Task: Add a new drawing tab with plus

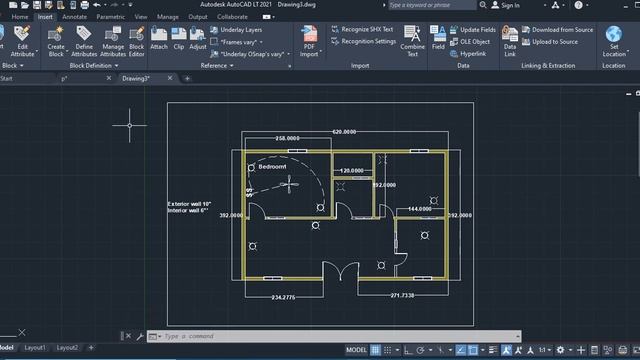Action: coord(187,78)
